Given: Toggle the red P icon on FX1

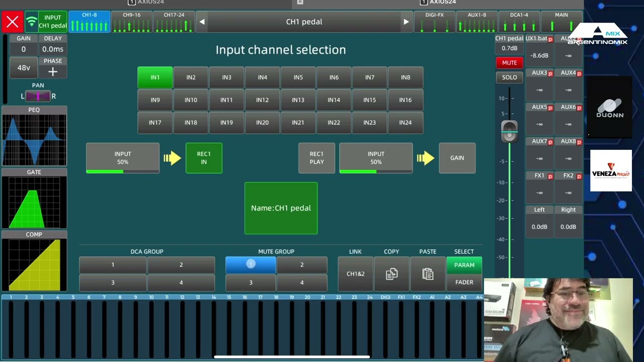Looking at the screenshot, I should coord(550,176).
